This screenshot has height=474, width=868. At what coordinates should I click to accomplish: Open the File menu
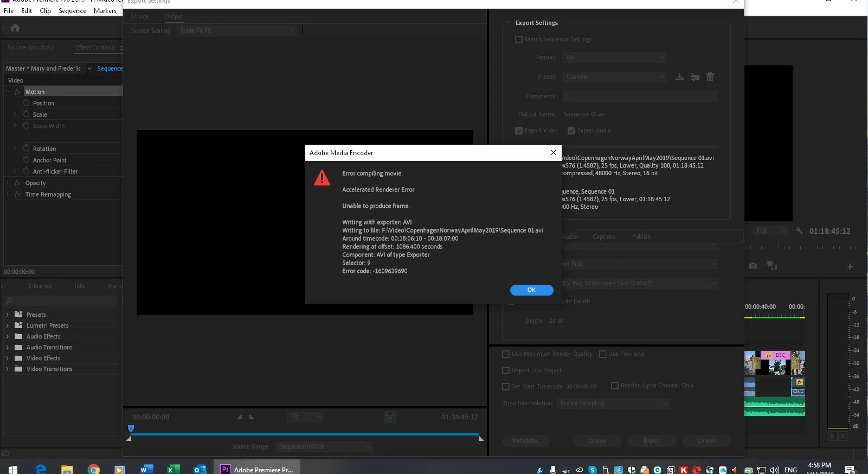9,10
